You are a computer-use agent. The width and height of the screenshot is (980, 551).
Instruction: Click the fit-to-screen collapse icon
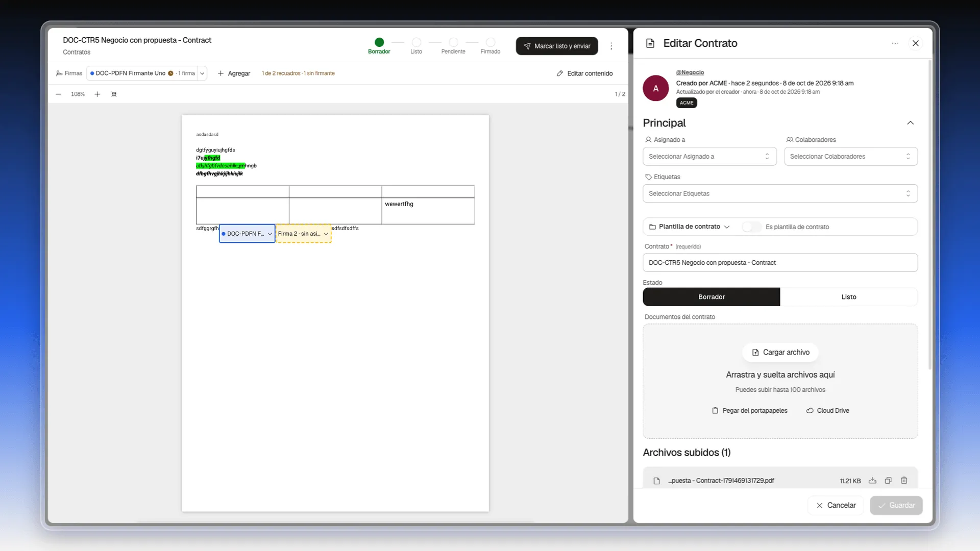point(114,94)
